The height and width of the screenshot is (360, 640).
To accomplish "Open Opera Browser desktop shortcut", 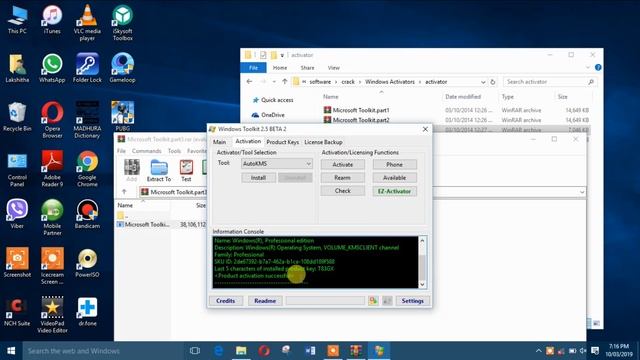I will click(x=52, y=120).
